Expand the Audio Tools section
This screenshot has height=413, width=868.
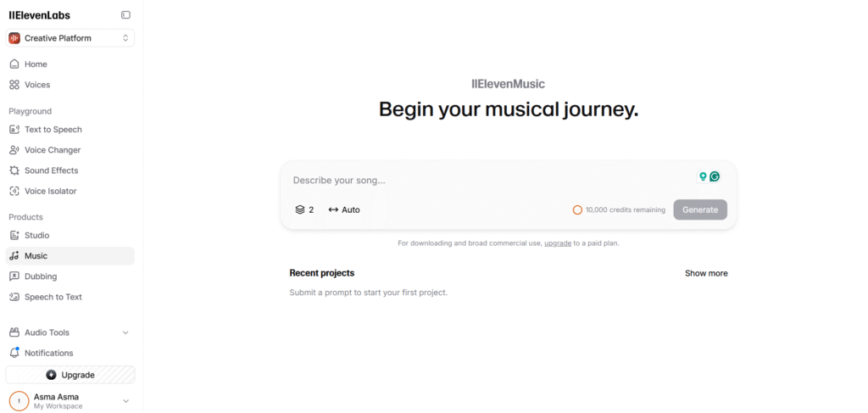[x=125, y=332]
